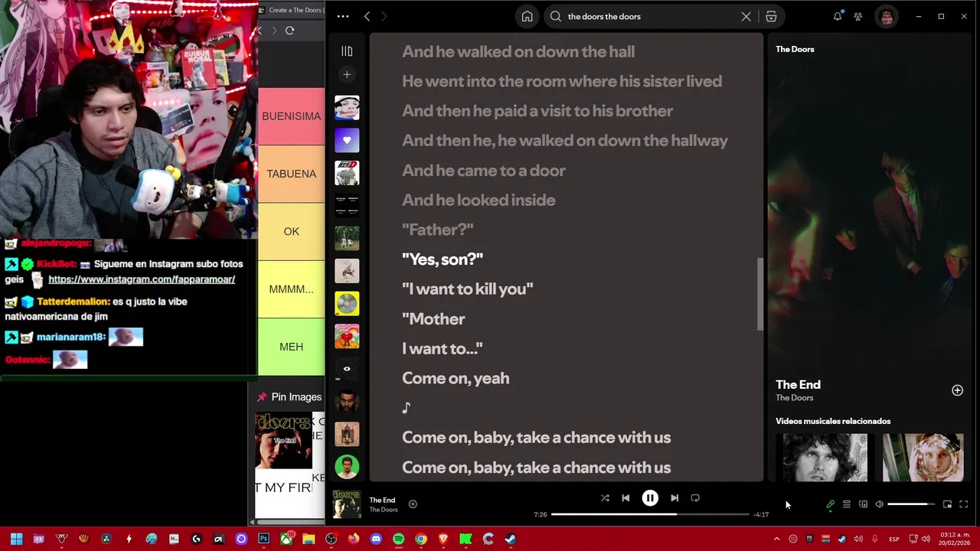The width and height of the screenshot is (980, 551).
Task: Open Steam from the taskbar
Action: [511, 539]
